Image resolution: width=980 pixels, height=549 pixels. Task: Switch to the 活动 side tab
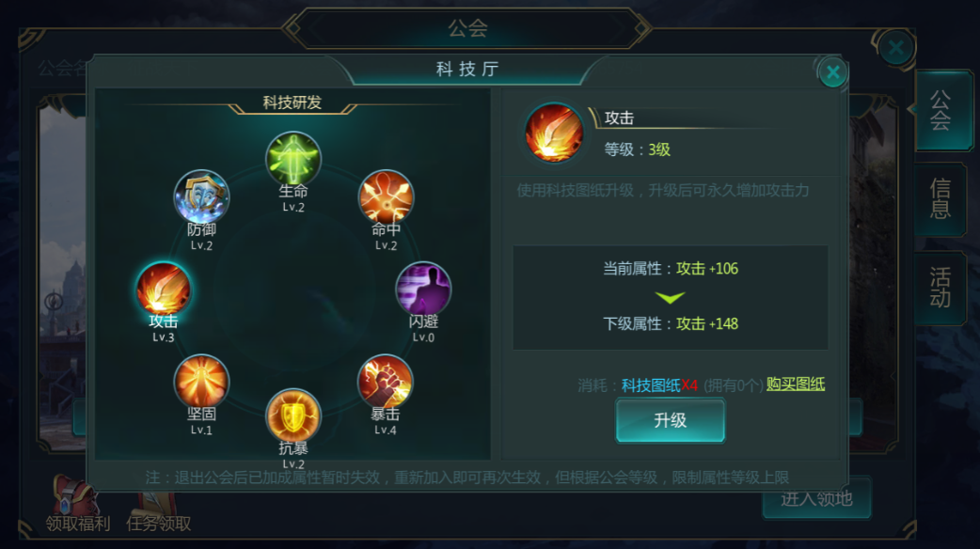(x=940, y=288)
